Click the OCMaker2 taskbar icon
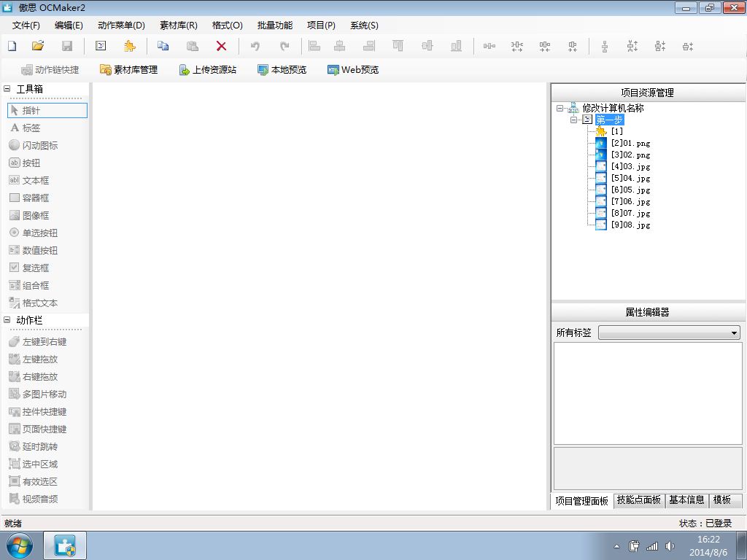 65,545
